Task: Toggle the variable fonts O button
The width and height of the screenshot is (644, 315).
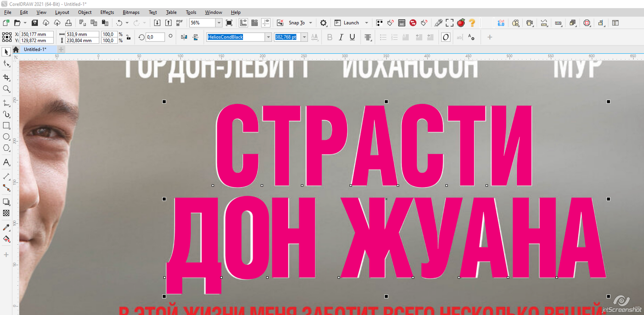Action: coord(446,37)
